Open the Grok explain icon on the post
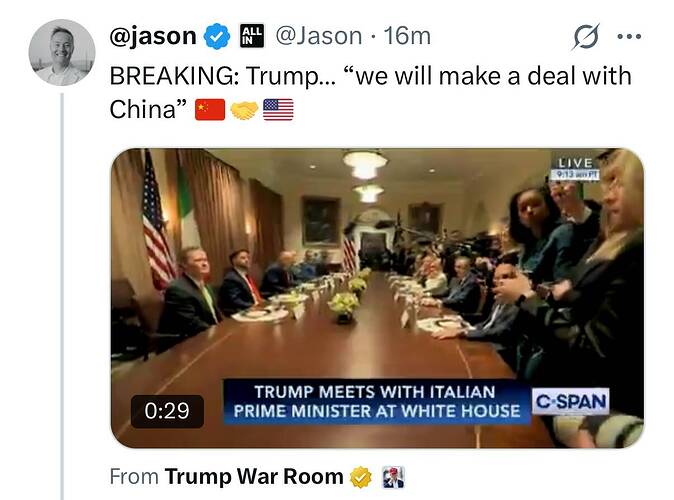Screen dimensions: 674x500 coord(585,37)
